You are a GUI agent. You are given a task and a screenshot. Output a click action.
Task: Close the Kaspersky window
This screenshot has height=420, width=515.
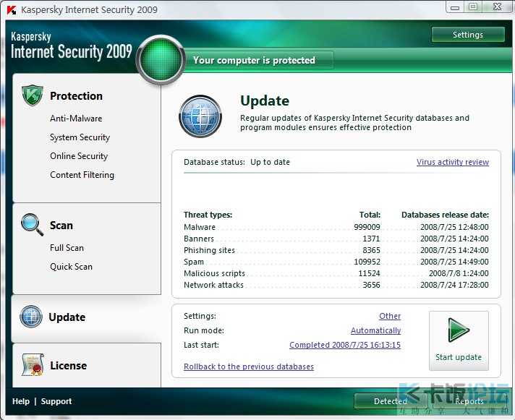coord(498,7)
